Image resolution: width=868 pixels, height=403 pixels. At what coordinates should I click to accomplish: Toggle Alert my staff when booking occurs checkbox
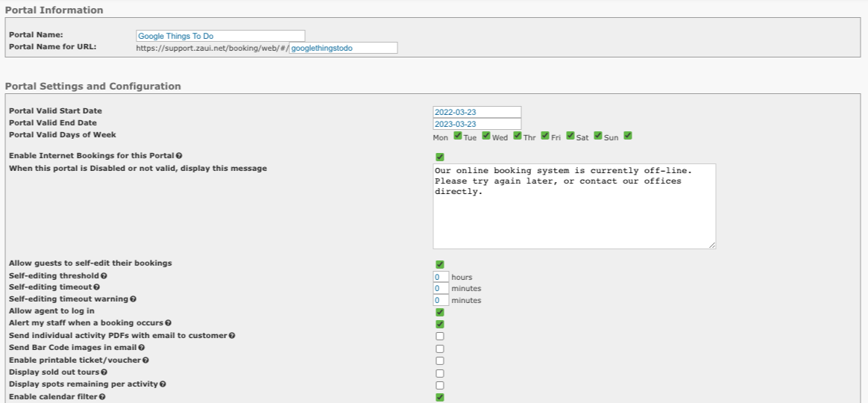click(440, 325)
